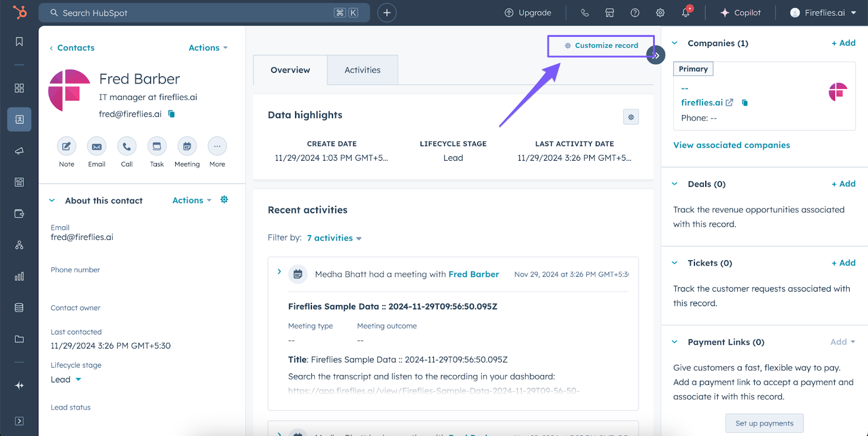Open the Commerce wallet sidebar icon

click(x=19, y=213)
